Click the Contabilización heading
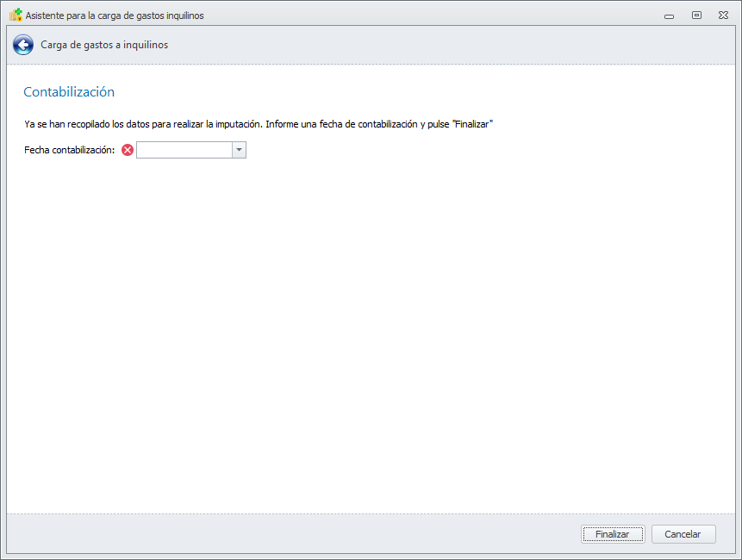The width and height of the screenshot is (742, 560). 69,92
